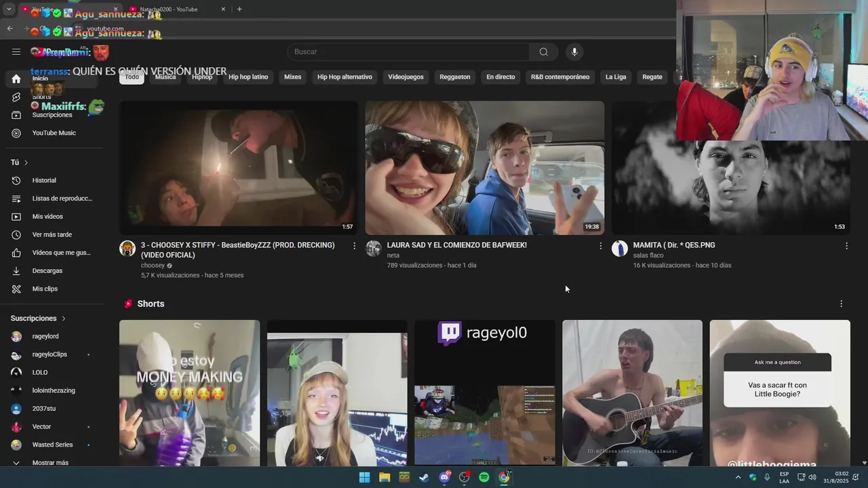Viewport: 868px width, 488px height.
Task: Open options menu for MAMITA video
Action: (846, 245)
